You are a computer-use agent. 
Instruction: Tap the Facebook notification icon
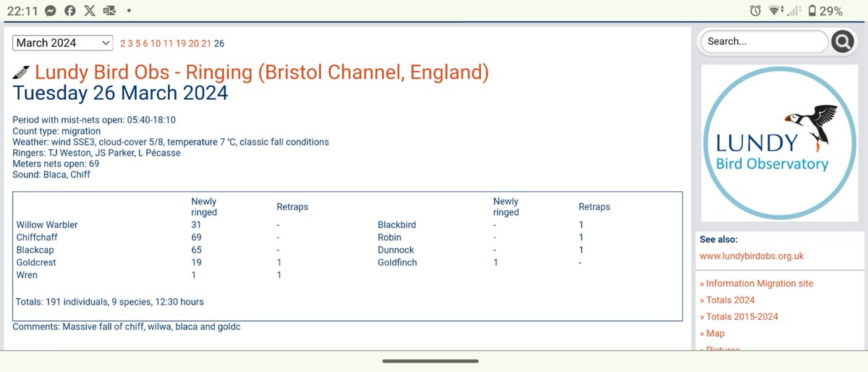70,11
